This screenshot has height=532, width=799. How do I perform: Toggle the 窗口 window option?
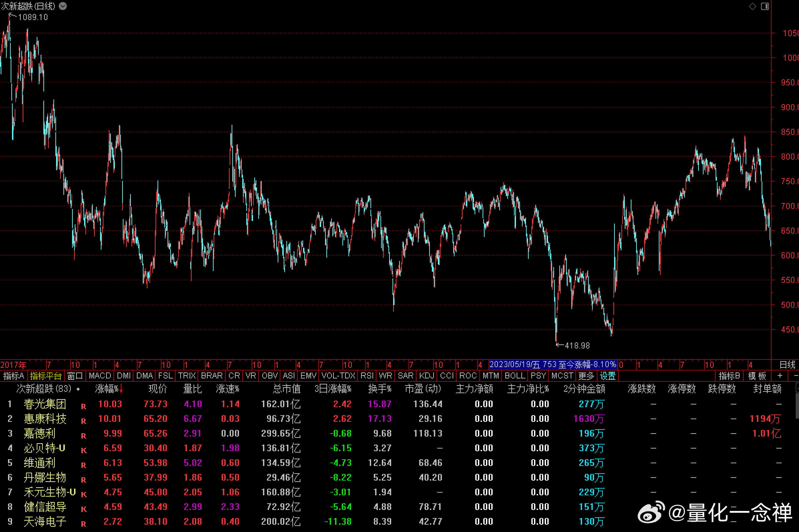tap(75, 375)
